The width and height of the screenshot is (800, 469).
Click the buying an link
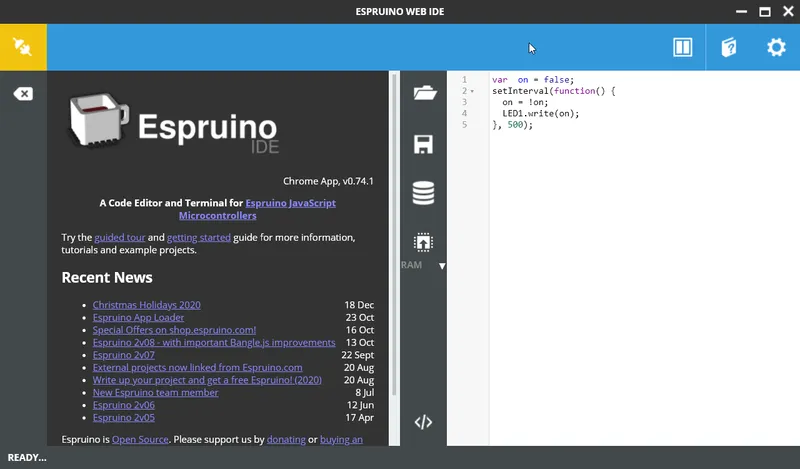coord(341,439)
